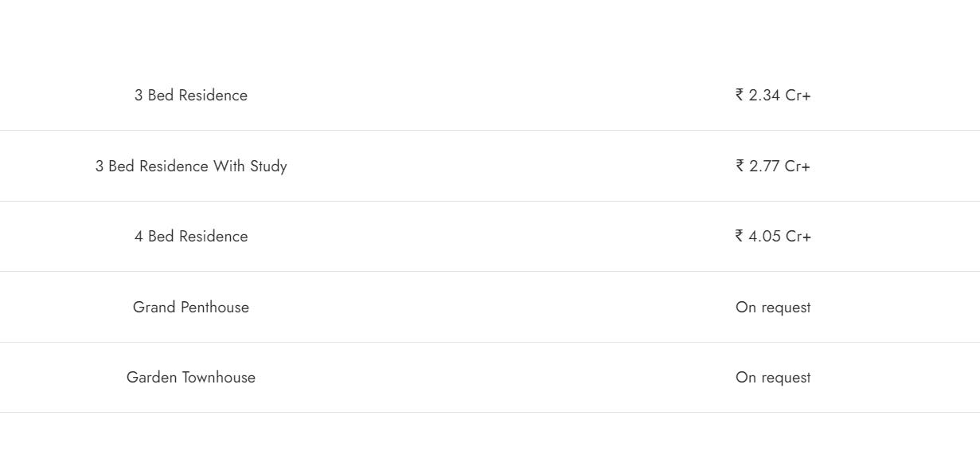Click the word Garden in last row
980x455 pixels.
[x=151, y=377]
